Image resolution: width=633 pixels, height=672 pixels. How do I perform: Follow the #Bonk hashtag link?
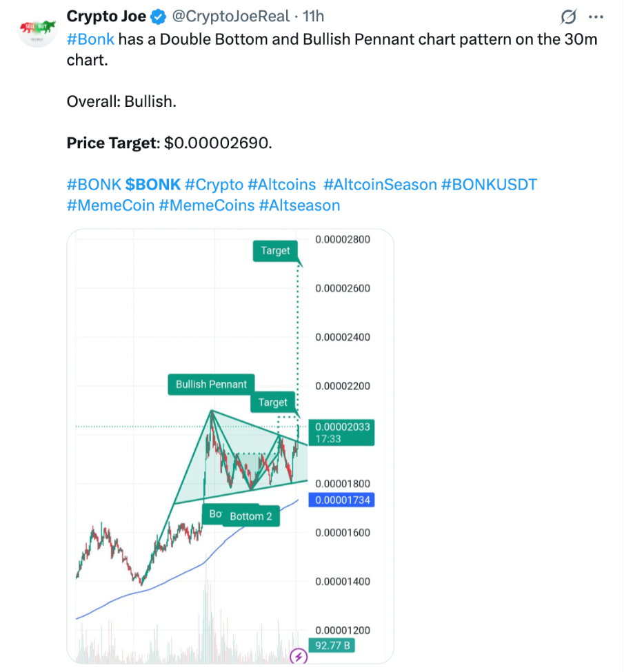90,39
